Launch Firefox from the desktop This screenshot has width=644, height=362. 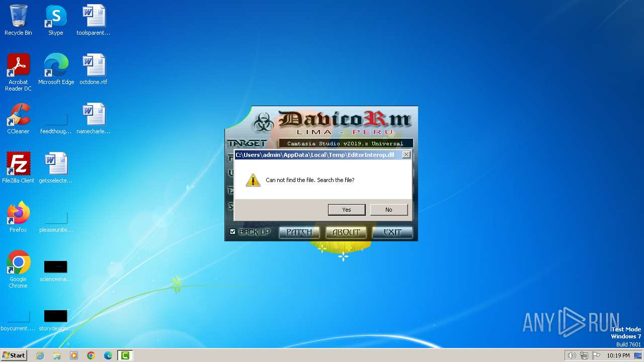(x=18, y=217)
